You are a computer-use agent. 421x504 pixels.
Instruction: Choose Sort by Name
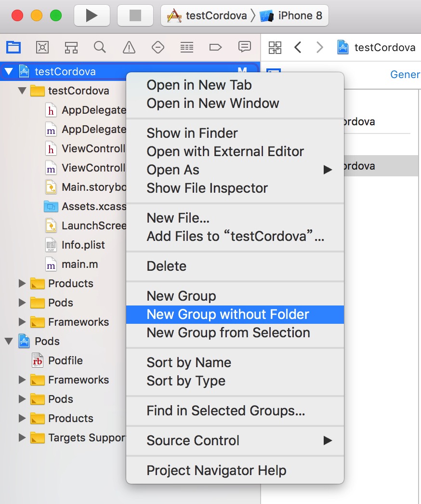click(235, 362)
